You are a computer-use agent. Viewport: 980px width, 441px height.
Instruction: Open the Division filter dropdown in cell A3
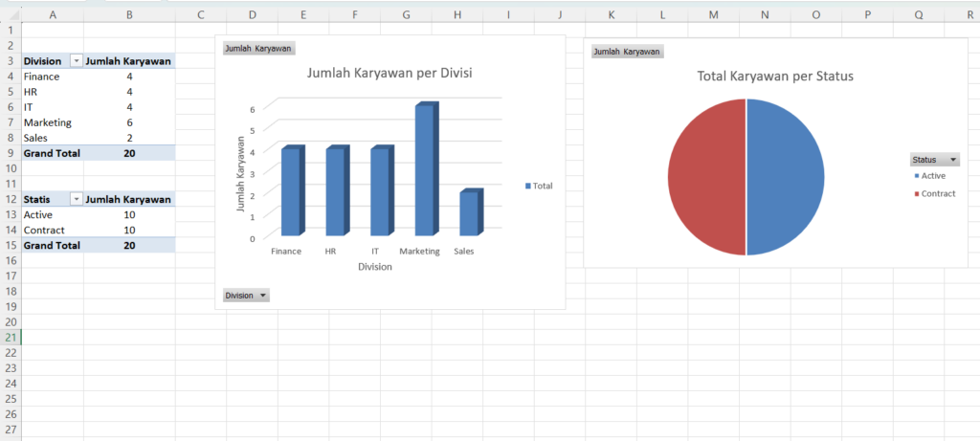(77, 61)
